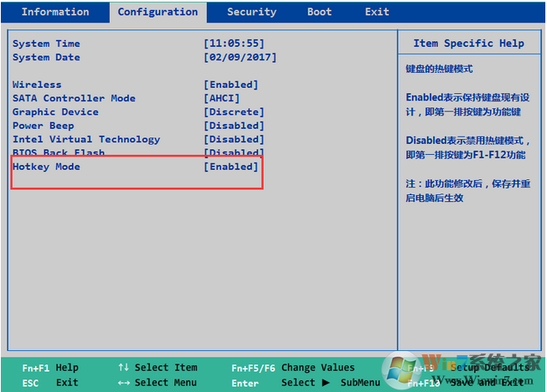Open the Security tab

(251, 12)
